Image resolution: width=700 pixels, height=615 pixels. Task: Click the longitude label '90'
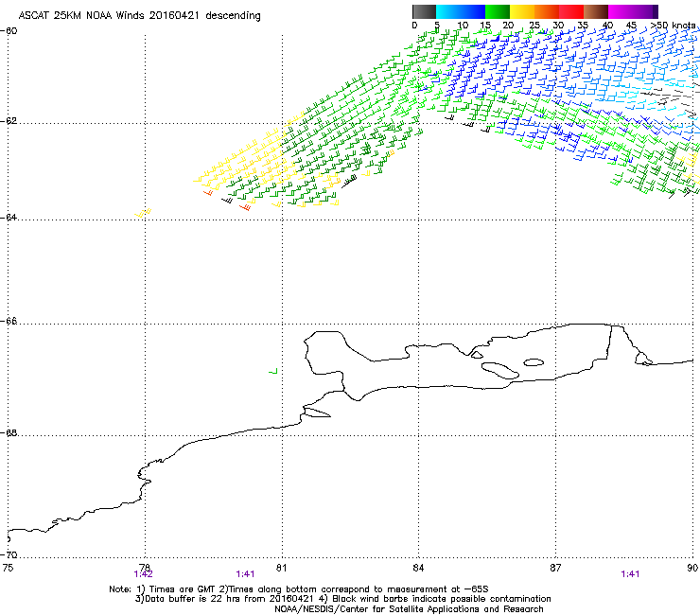point(692,568)
